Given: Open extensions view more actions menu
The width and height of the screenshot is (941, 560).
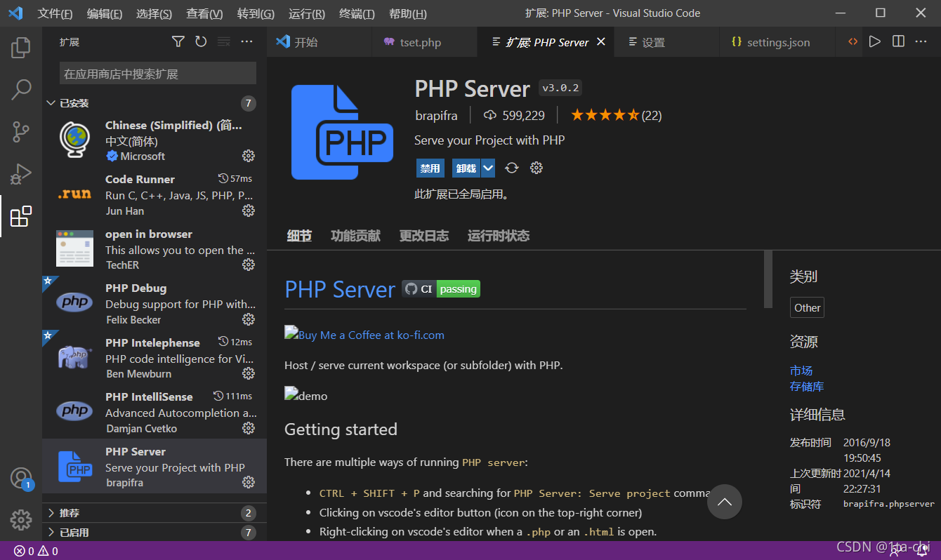Looking at the screenshot, I should [246, 42].
